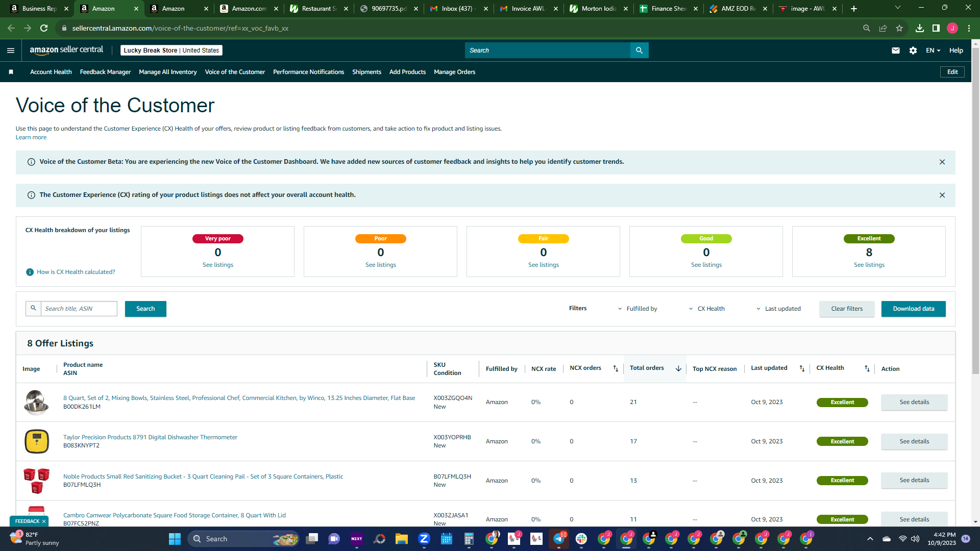Viewport: 980px width, 551px height.
Task: Click the teal Search button for listings
Action: pyautogui.click(x=145, y=309)
